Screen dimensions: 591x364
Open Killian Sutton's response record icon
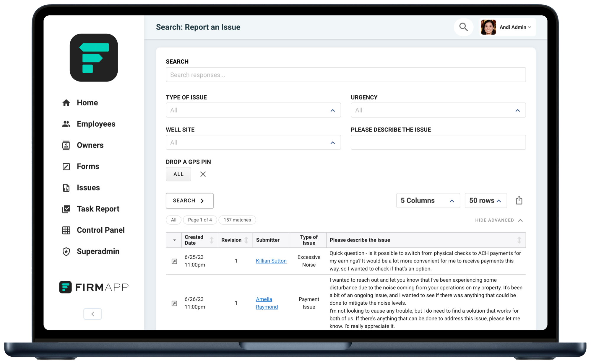[174, 261]
